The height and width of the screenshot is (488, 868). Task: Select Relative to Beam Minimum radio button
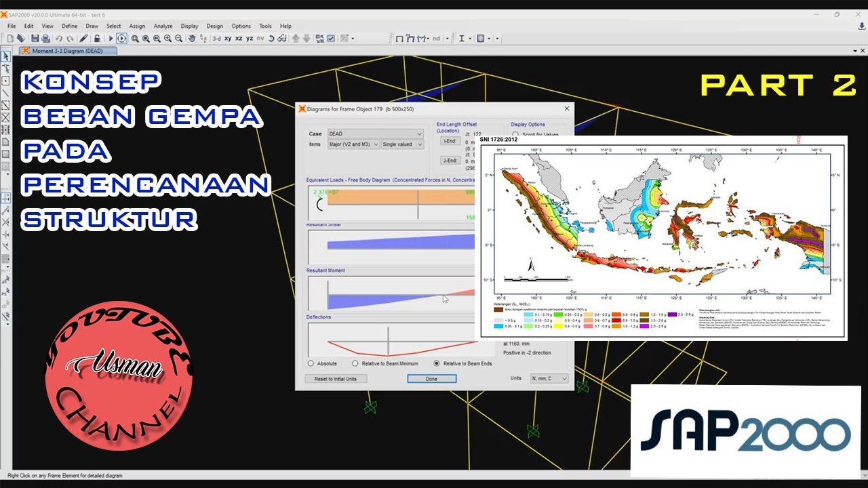355,363
